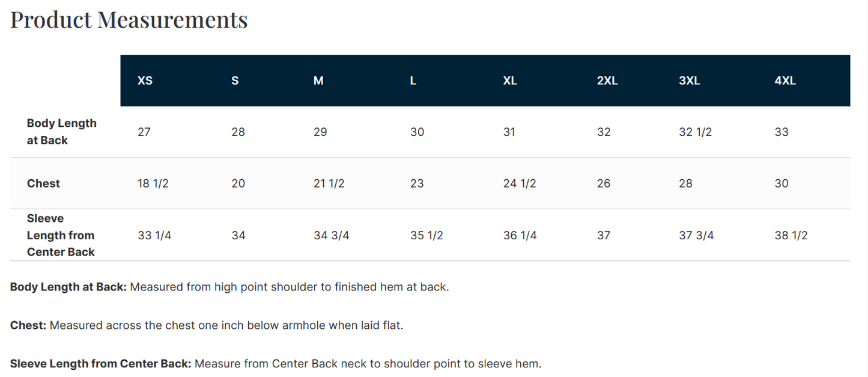The width and height of the screenshot is (868, 377).
Task: Select the 4XL column header
Action: [x=785, y=81]
